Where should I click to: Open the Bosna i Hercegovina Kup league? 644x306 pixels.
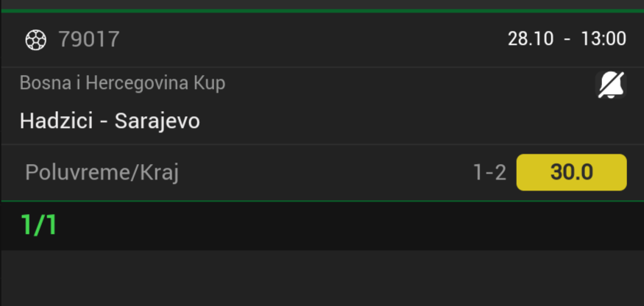coord(122,83)
